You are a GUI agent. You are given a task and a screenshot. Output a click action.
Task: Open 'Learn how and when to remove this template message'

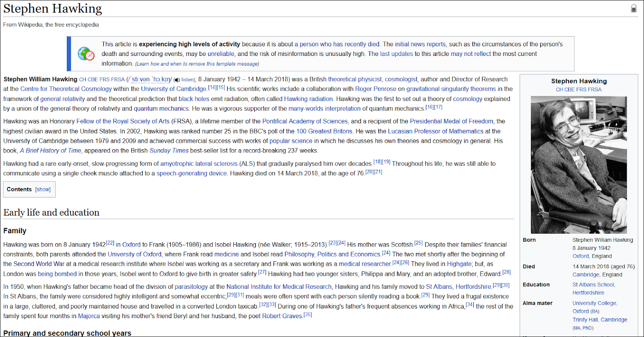point(197,64)
